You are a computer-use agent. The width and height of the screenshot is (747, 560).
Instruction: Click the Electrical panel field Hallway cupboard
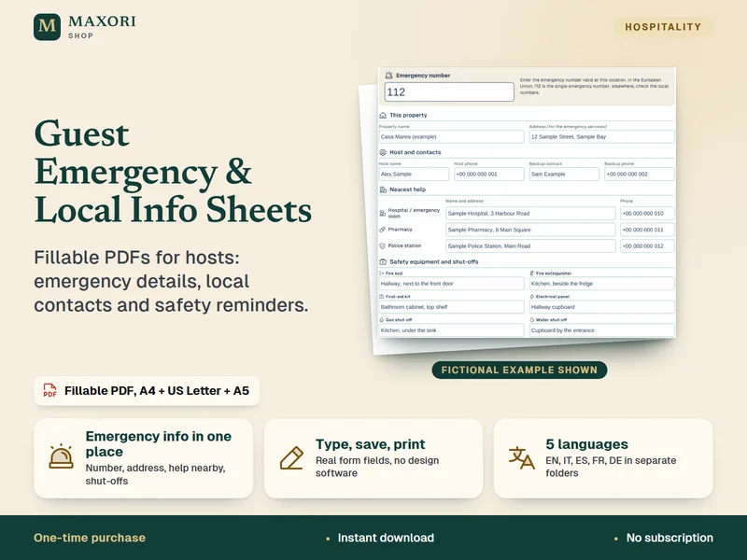[602, 307]
